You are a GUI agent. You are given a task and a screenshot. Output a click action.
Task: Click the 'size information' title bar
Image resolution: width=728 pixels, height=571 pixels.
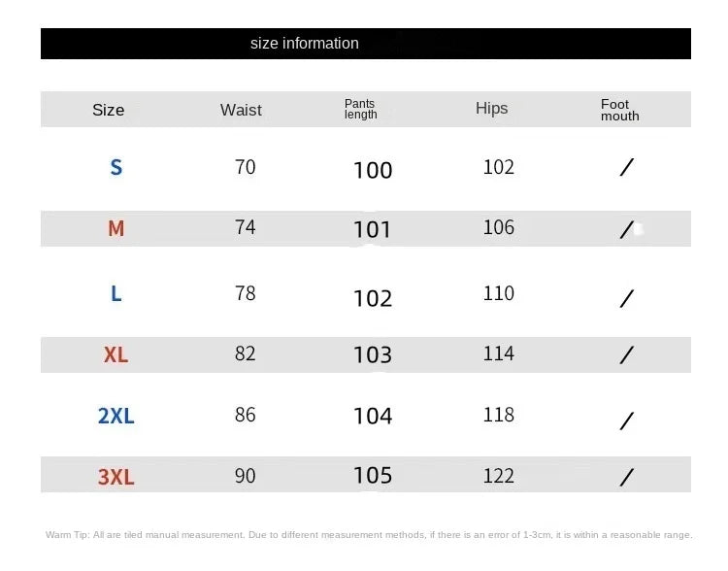click(305, 44)
